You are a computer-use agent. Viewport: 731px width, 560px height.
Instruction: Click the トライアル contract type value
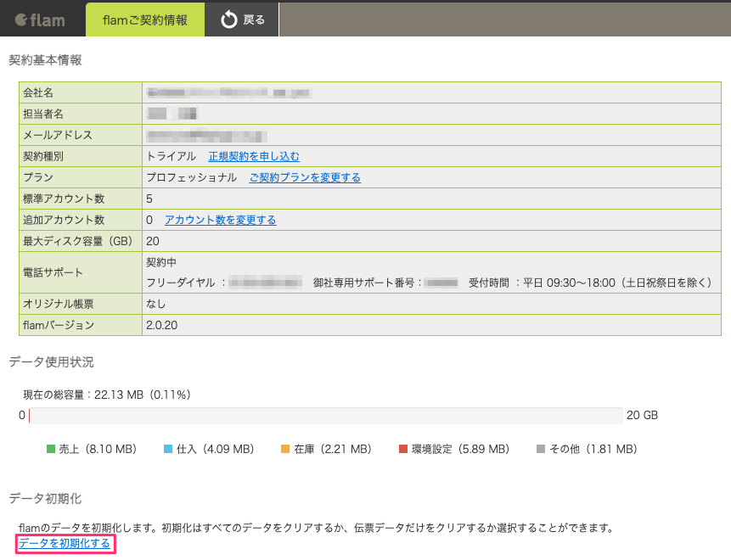[172, 156]
